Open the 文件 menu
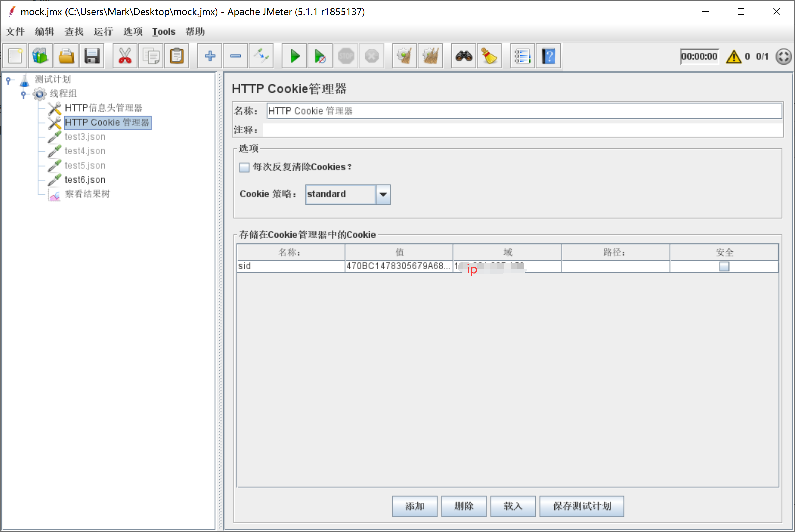This screenshot has height=532, width=795. [15, 32]
